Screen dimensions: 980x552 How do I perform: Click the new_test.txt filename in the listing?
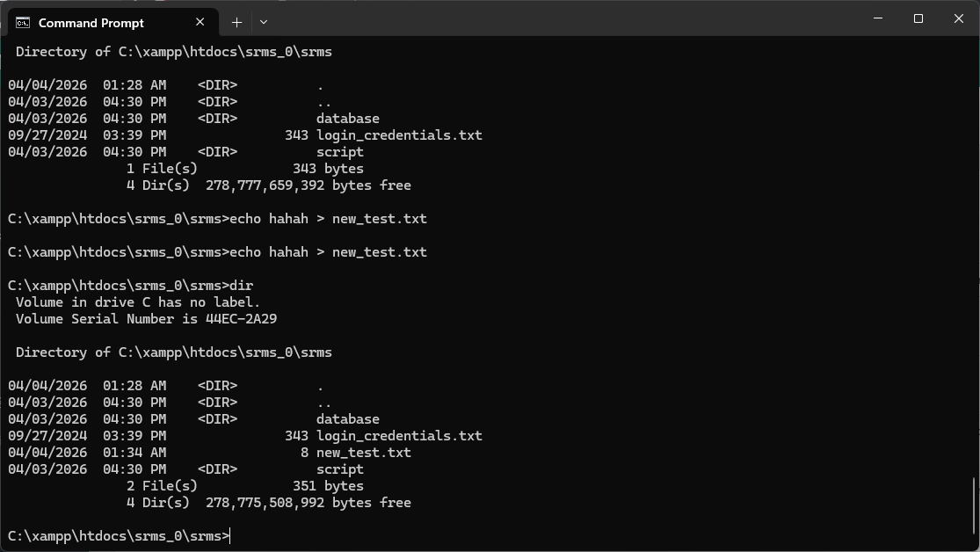pos(365,452)
